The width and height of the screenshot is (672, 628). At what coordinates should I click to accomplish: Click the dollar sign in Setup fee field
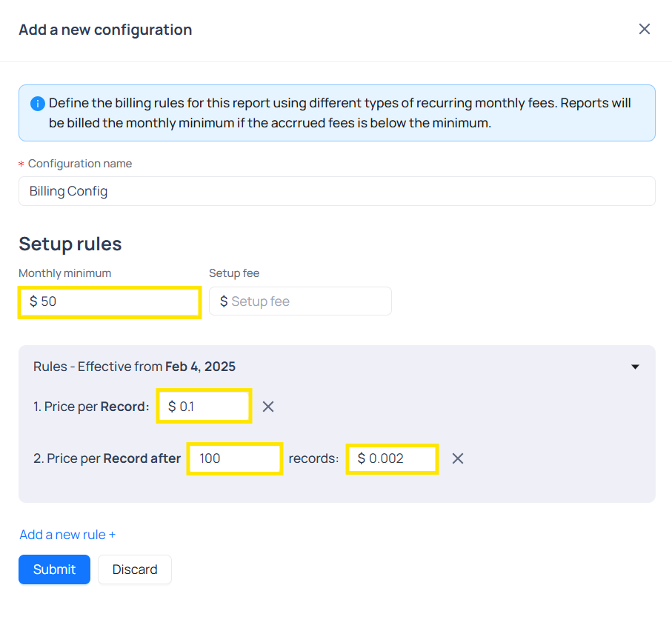coord(224,301)
